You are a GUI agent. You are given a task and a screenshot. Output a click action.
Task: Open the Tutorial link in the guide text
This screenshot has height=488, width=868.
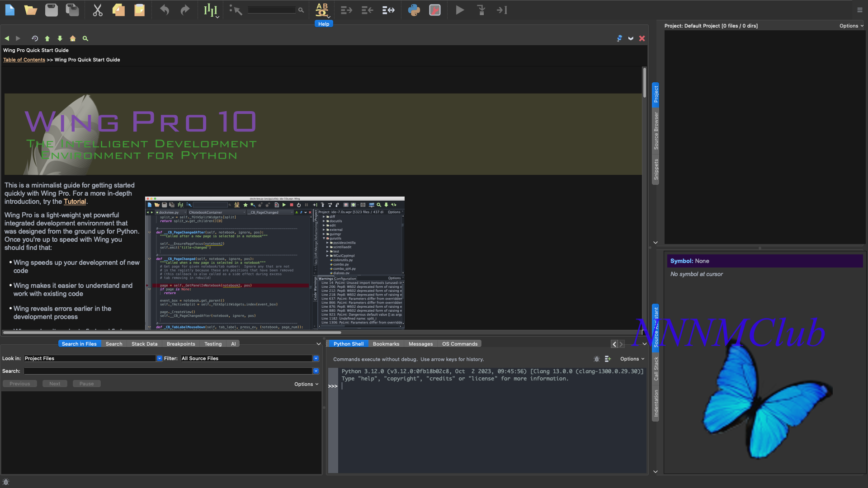[75, 202]
